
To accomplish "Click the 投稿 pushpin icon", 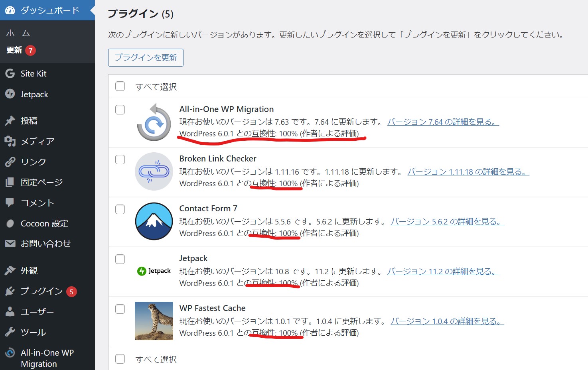I will click(10, 121).
